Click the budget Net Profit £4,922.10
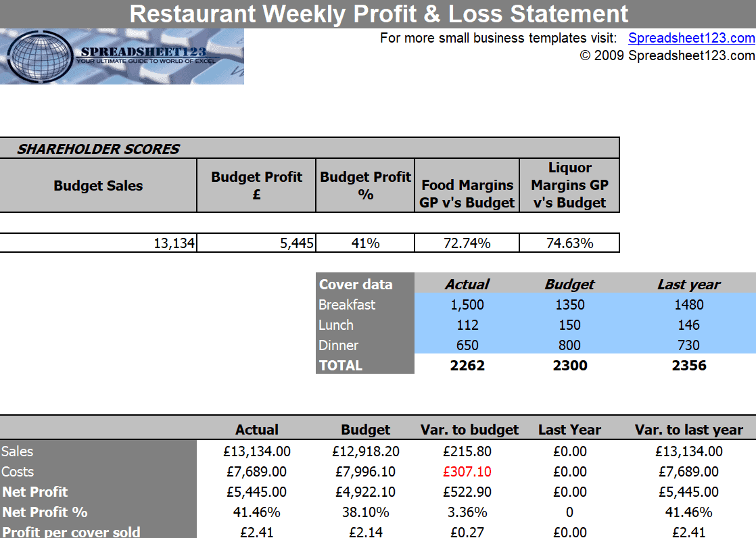 (365, 492)
